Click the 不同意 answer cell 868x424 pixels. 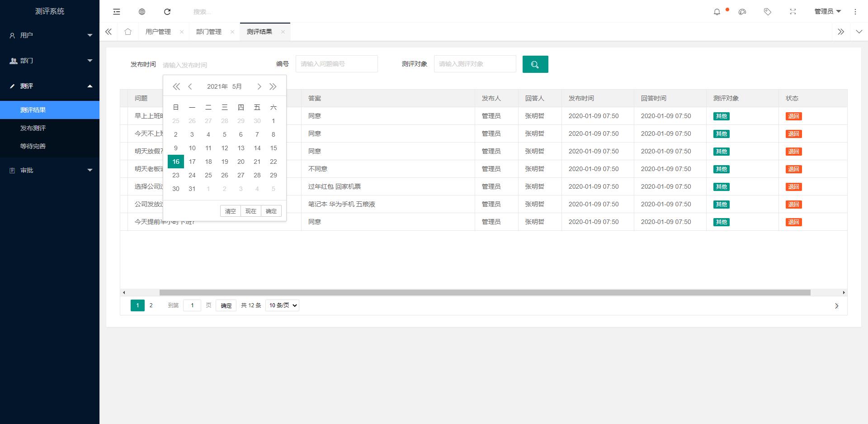(x=388, y=169)
